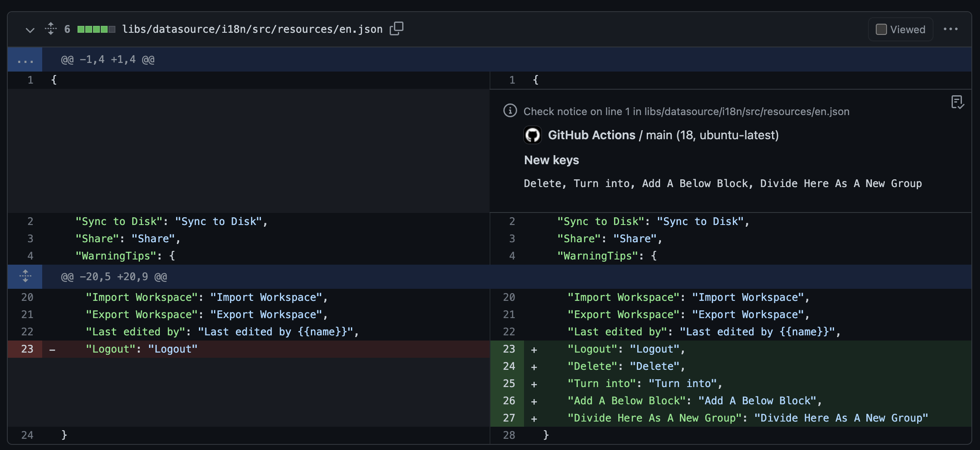The image size is (980, 450).
Task: Expand all lines icon in file header
Action: pos(51,29)
